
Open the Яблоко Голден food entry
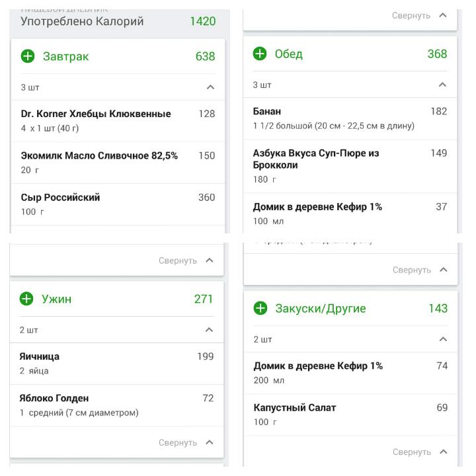(x=79, y=405)
